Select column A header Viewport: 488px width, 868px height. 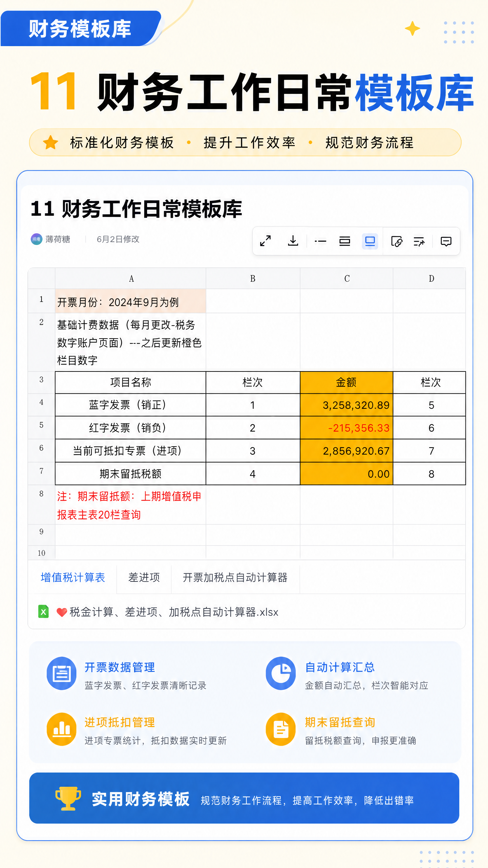(131, 279)
